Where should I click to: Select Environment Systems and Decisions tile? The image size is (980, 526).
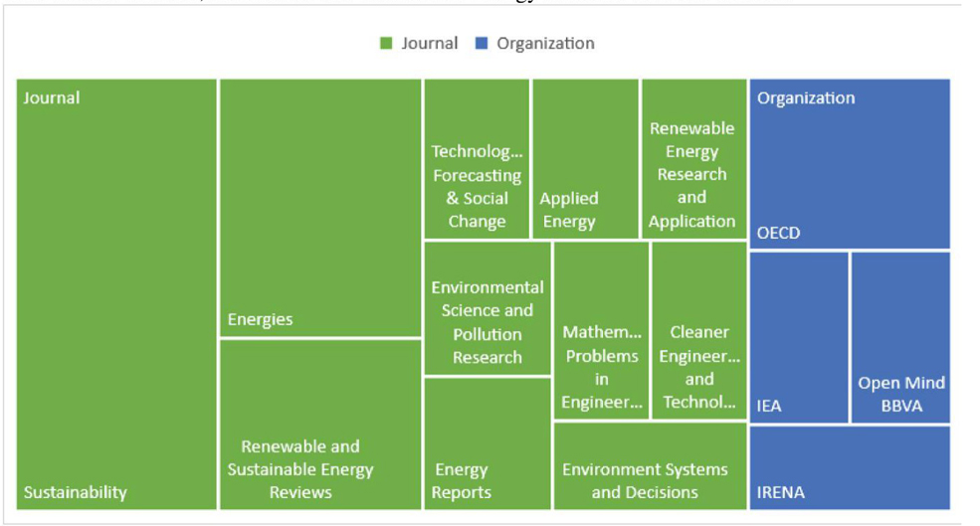(x=649, y=466)
